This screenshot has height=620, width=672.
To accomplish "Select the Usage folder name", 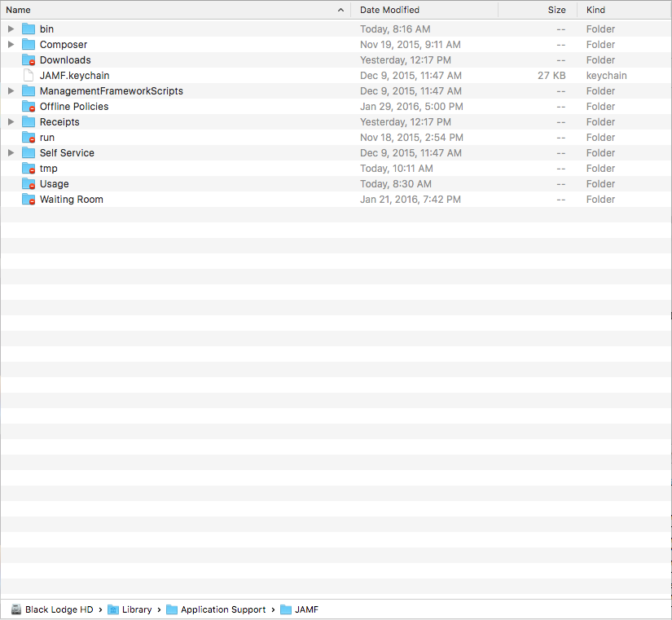I will [x=55, y=184].
